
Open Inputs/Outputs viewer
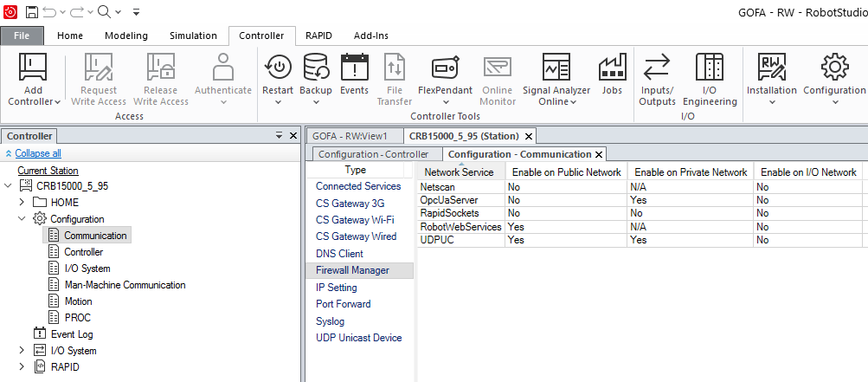coord(657,69)
